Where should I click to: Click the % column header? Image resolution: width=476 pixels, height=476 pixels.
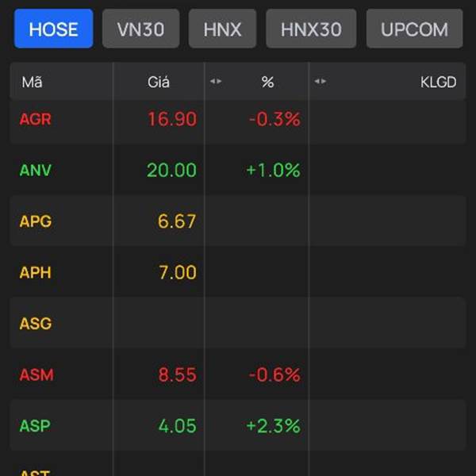pyautogui.click(x=267, y=82)
